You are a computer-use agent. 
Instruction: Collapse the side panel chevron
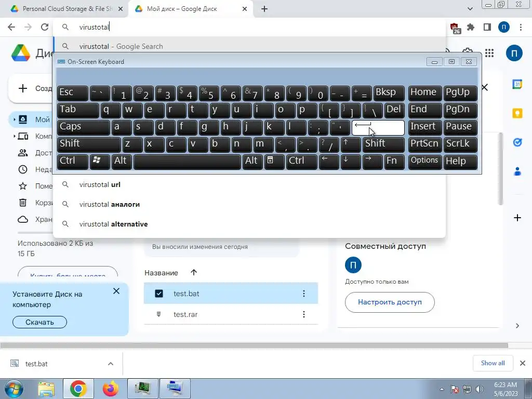[x=517, y=326]
